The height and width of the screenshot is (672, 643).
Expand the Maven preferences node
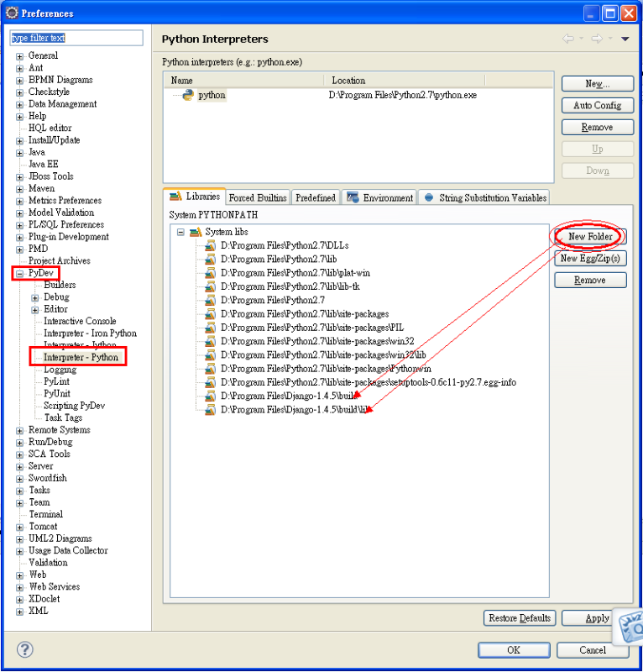pos(19,189)
